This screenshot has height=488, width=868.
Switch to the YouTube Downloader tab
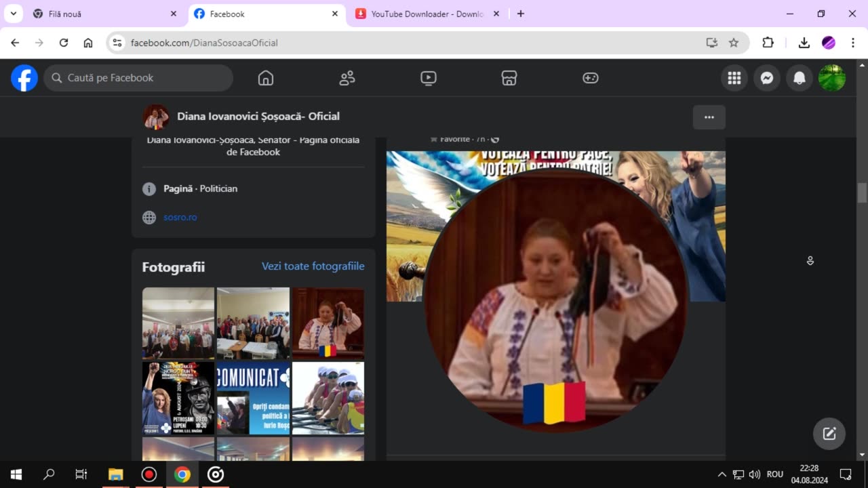pyautogui.click(x=428, y=14)
